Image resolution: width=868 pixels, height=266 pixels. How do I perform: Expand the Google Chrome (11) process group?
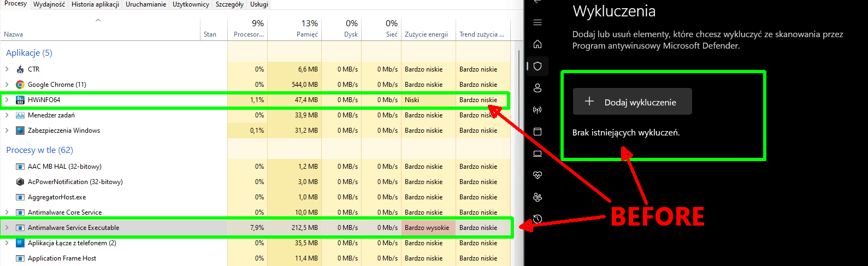(x=7, y=85)
